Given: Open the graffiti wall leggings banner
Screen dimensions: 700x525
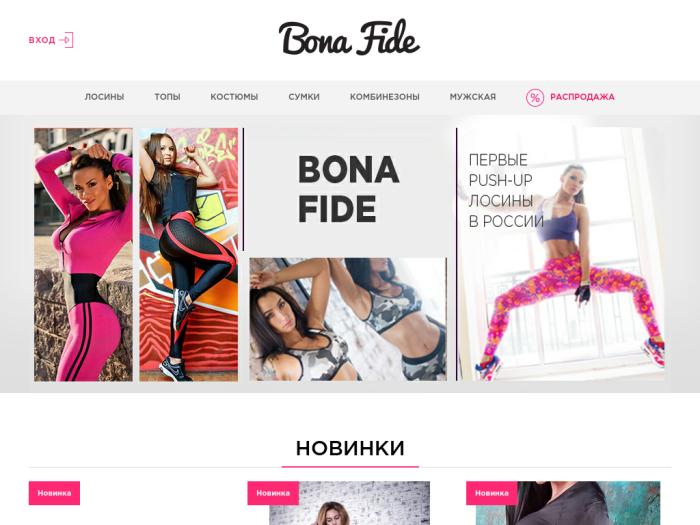Looking at the screenshot, I should [189, 254].
